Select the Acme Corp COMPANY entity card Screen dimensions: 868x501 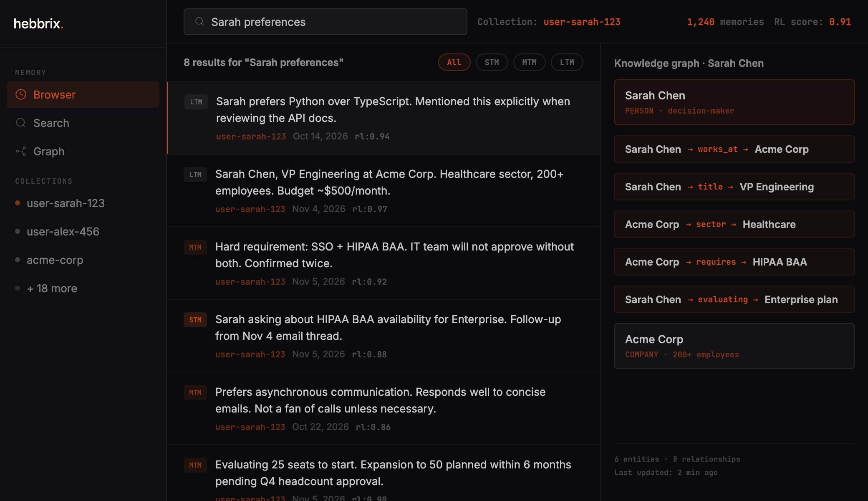pyautogui.click(x=734, y=346)
